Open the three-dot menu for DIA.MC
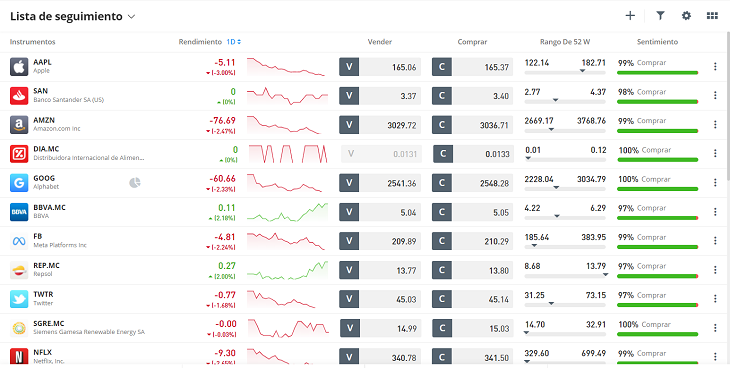Screen dimensions: 730x368 coord(715,154)
